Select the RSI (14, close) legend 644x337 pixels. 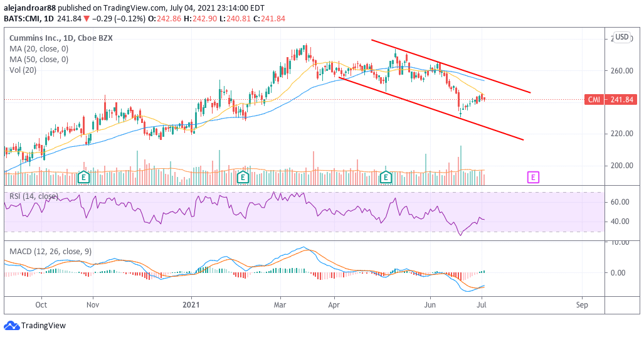pyautogui.click(x=34, y=196)
